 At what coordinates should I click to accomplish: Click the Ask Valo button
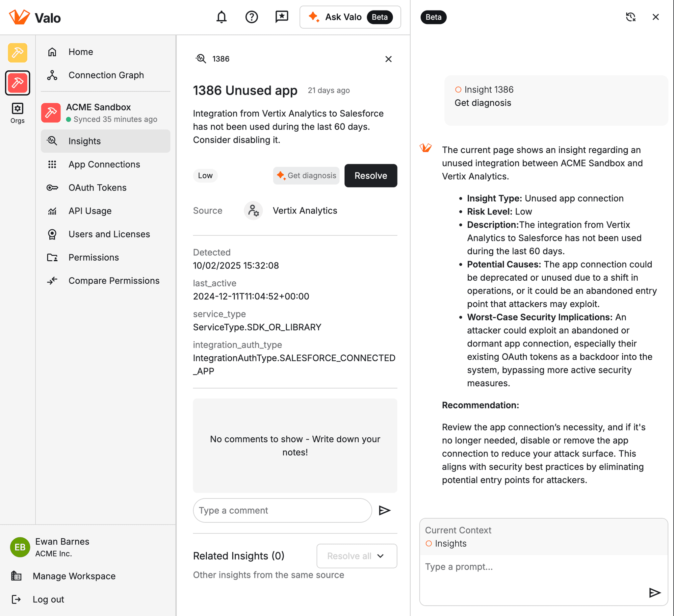[350, 17]
